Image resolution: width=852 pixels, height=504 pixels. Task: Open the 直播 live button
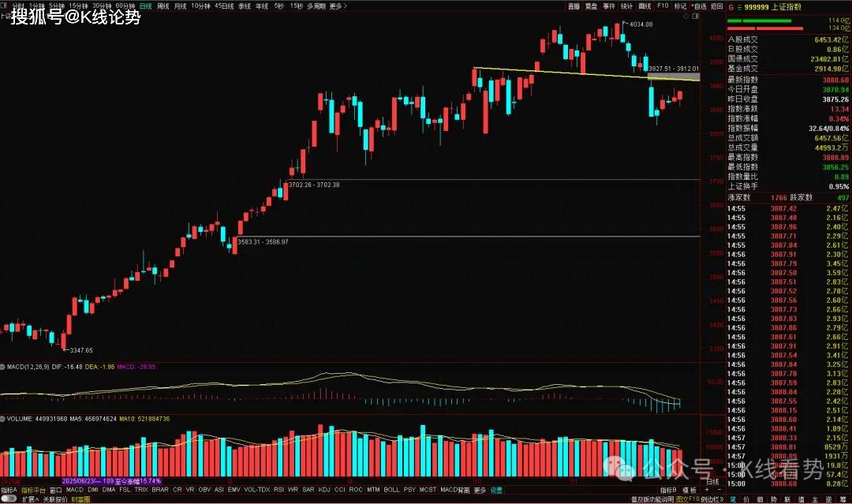[574, 6]
